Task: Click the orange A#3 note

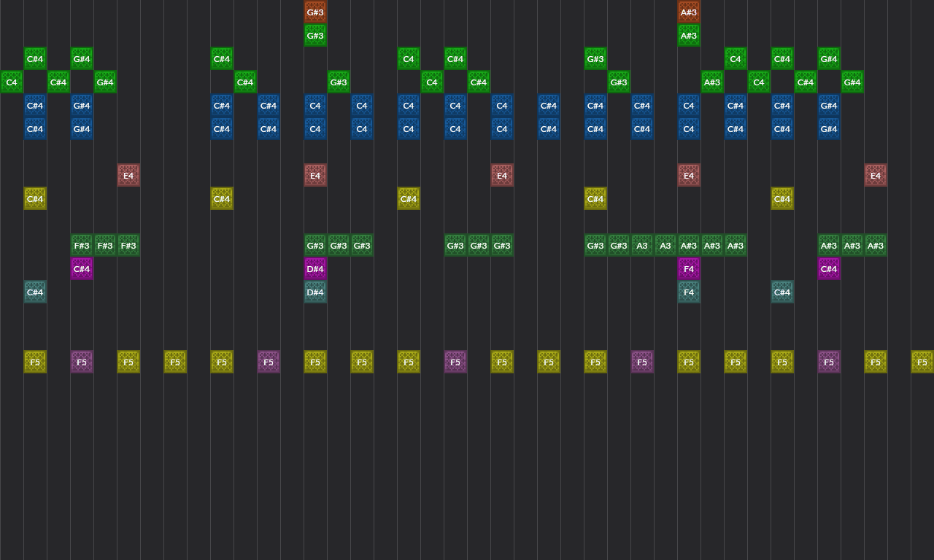Action: pyautogui.click(x=688, y=12)
